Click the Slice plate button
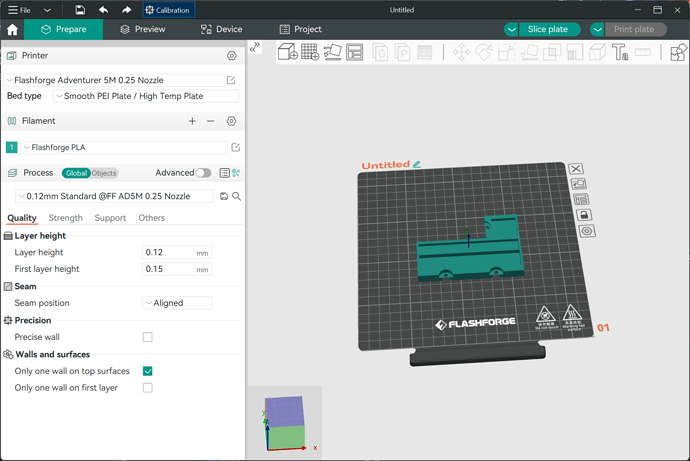690x461 pixels. (x=548, y=29)
